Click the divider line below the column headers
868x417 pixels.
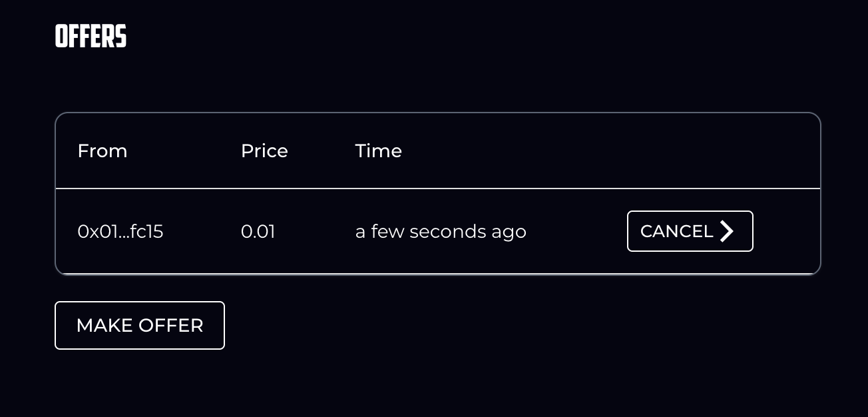pyautogui.click(x=438, y=189)
